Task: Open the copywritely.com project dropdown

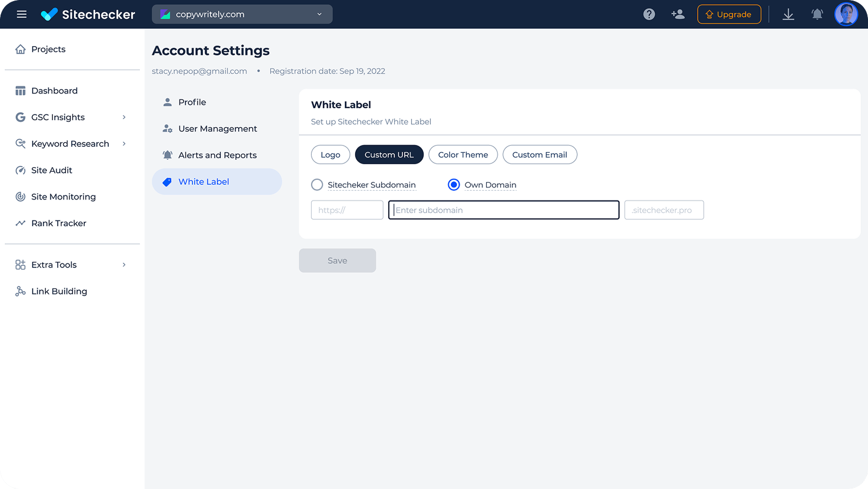Action: pos(242,14)
